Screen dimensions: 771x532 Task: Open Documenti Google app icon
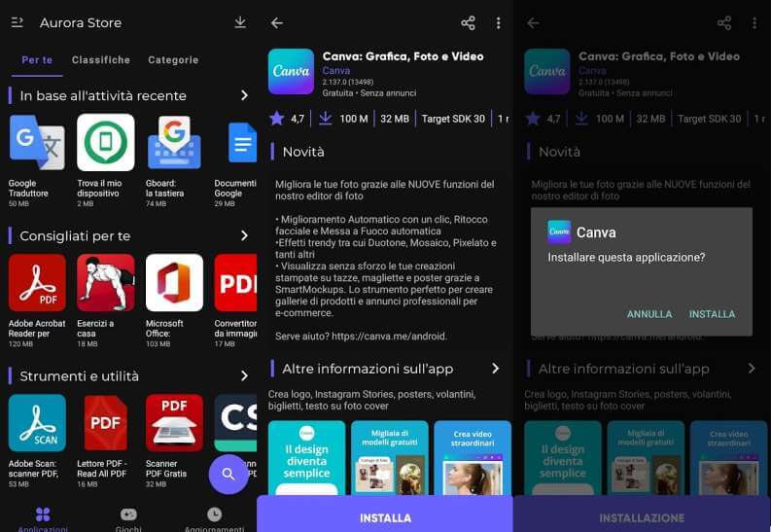242,143
